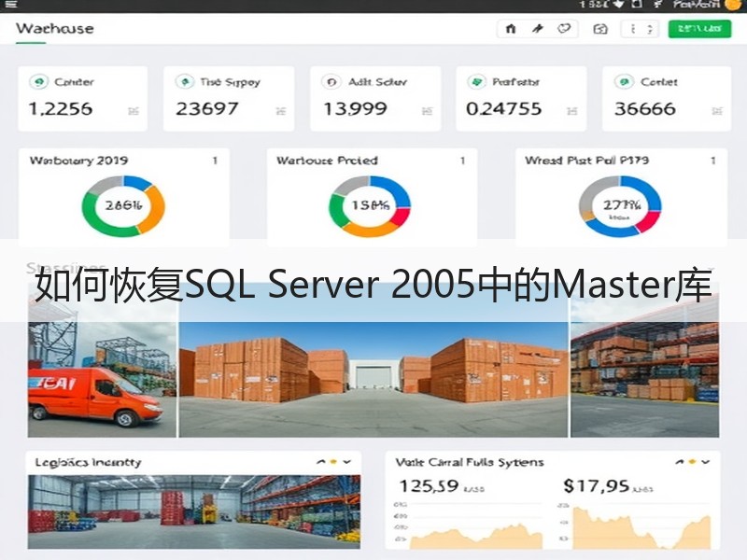747x560 pixels.
Task: Select the 125,59 value
Action: [x=429, y=486]
